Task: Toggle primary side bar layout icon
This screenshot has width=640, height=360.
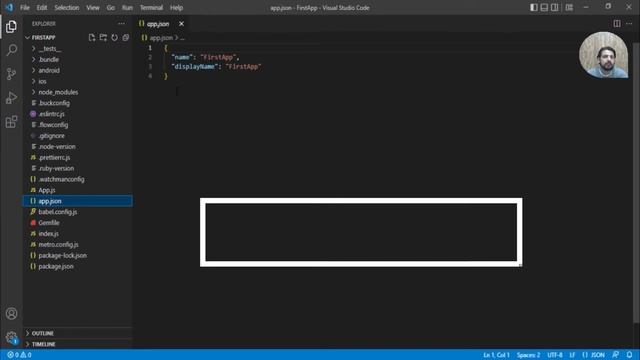Action: pyautogui.click(x=533, y=7)
